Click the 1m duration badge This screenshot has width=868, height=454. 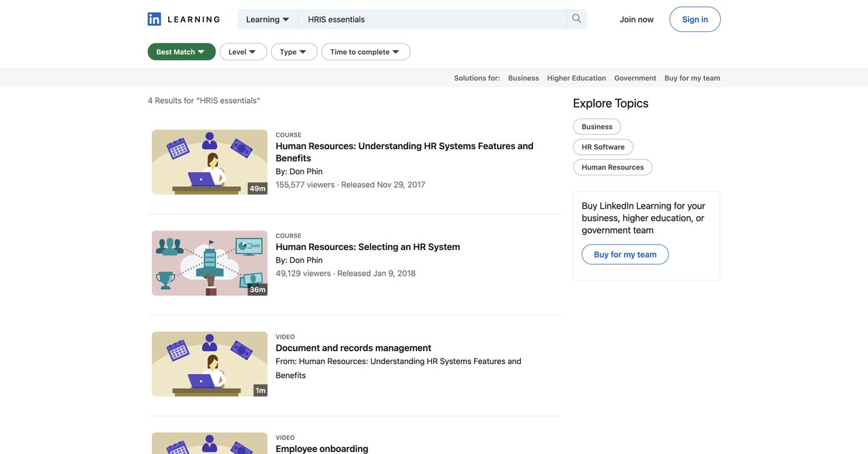(260, 390)
